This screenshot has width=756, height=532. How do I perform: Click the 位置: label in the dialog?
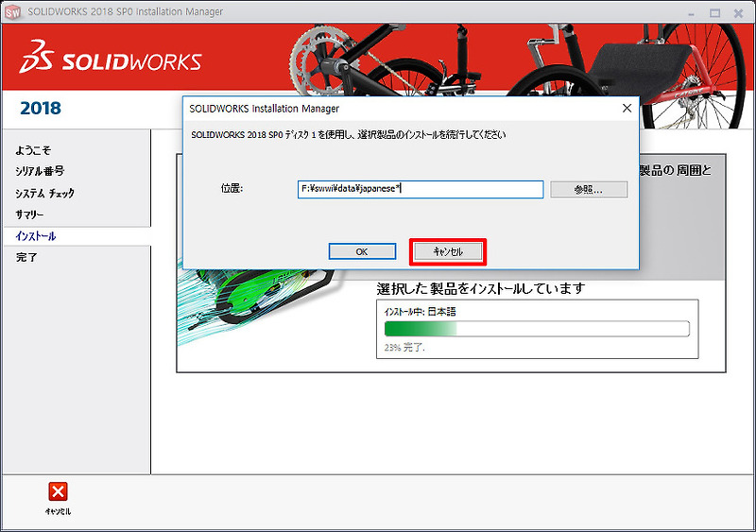[x=232, y=189]
